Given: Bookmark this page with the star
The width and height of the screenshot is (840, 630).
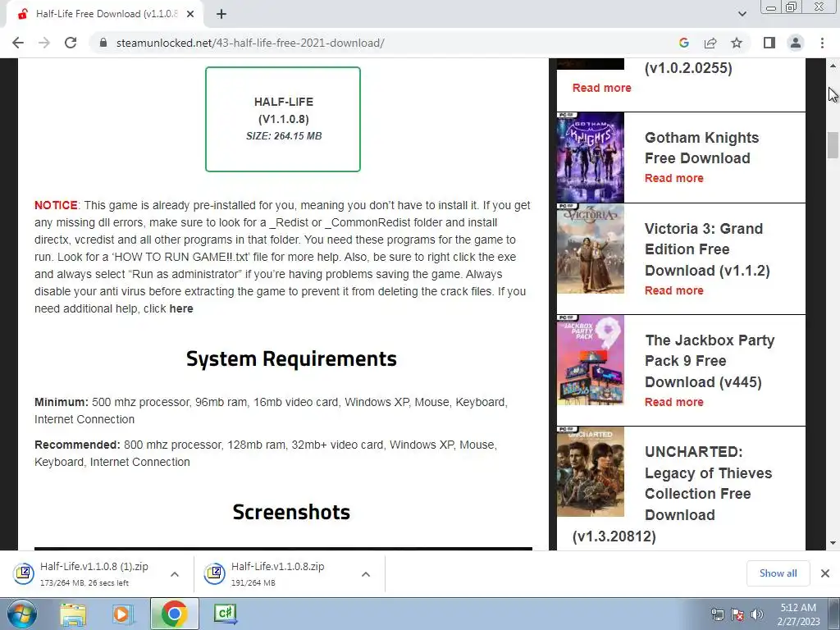Looking at the screenshot, I should pos(737,43).
